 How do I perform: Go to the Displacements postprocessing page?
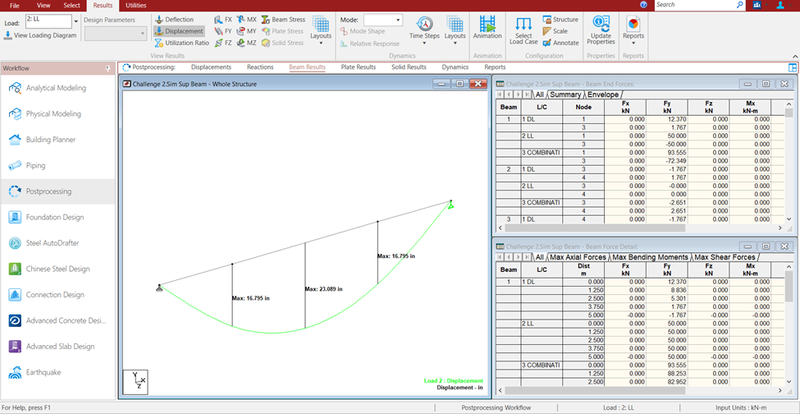[211, 67]
